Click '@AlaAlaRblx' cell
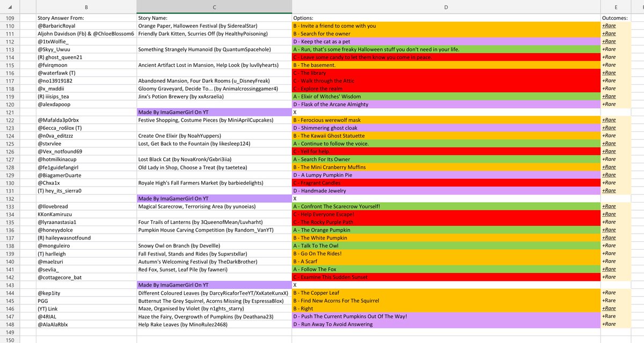644x343 pixels. tap(86, 324)
